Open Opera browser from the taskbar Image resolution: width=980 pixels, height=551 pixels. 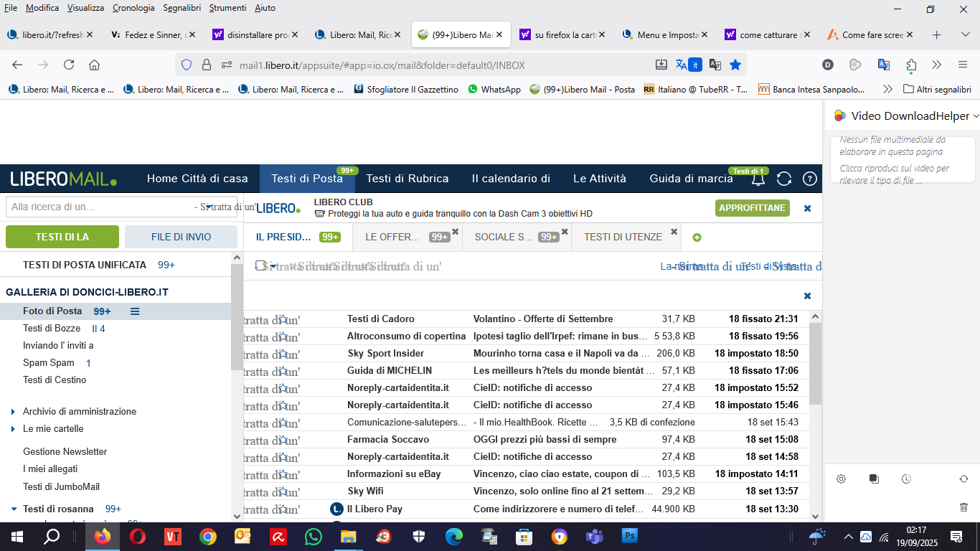(138, 536)
